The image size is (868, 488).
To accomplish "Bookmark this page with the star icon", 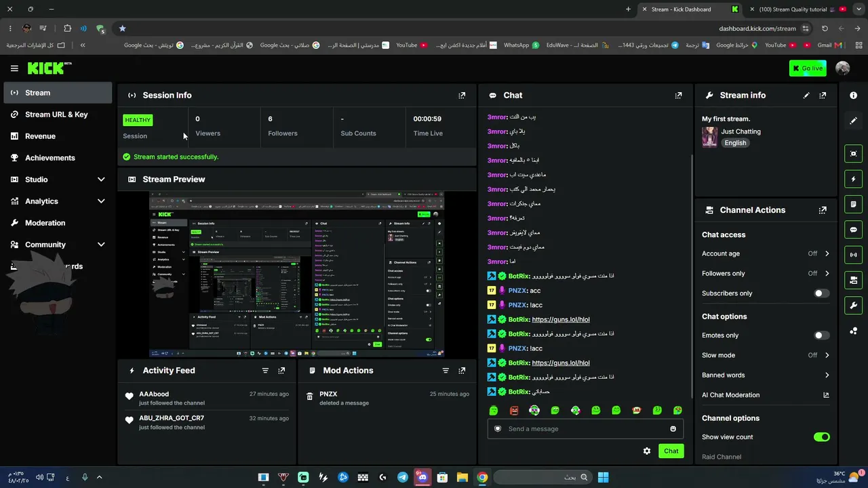I will pyautogui.click(x=122, y=28).
